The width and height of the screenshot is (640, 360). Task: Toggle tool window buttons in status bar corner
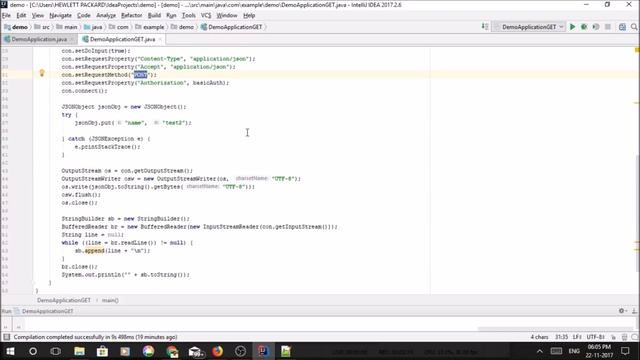[6, 337]
